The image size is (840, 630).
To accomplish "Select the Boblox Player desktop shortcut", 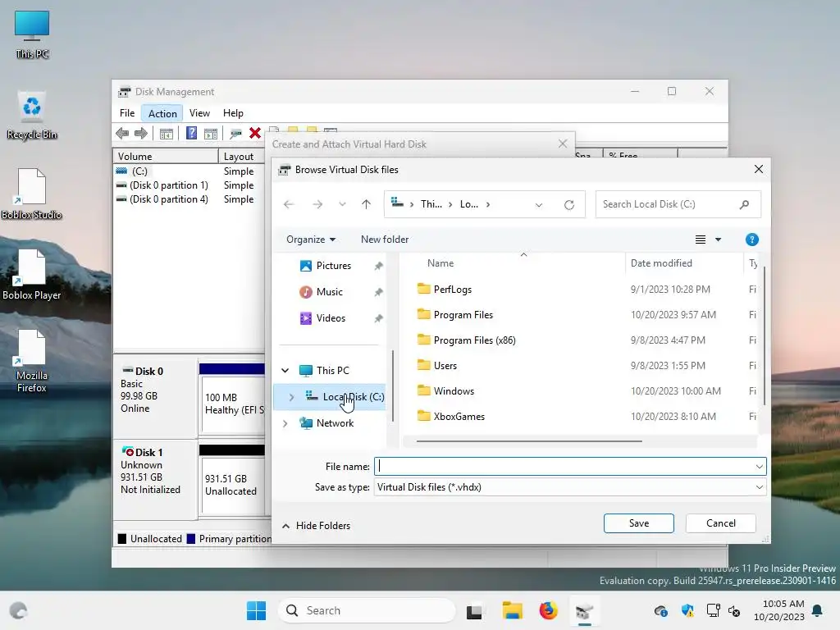I will pos(32,275).
